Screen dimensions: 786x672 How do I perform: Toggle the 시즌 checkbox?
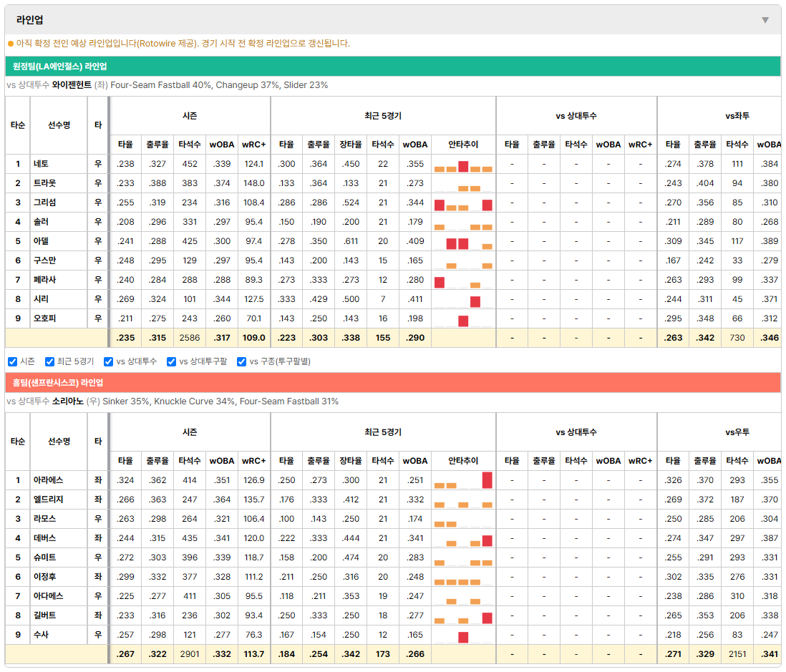[x=13, y=361]
